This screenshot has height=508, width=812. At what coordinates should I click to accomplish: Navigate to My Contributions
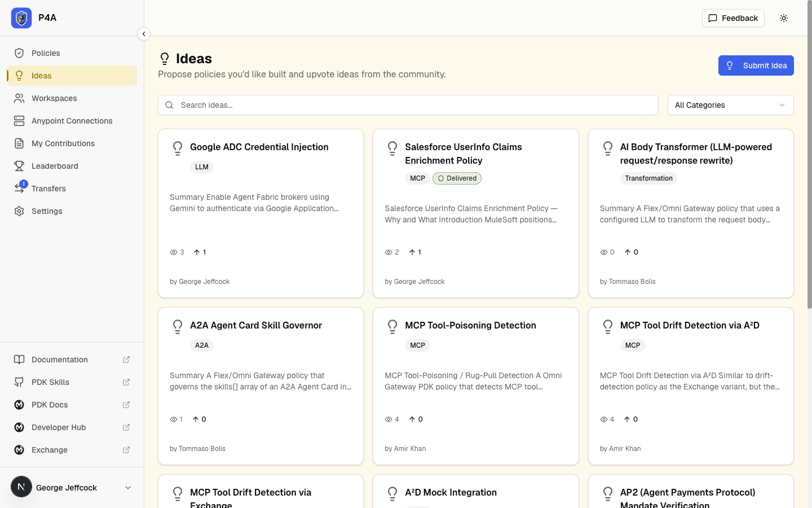(72, 143)
